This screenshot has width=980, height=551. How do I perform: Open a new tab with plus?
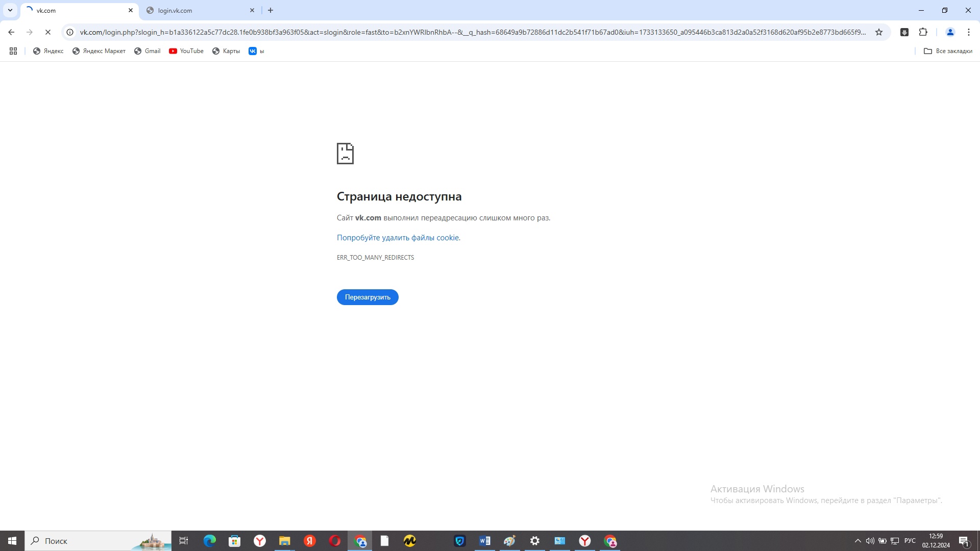click(x=271, y=10)
